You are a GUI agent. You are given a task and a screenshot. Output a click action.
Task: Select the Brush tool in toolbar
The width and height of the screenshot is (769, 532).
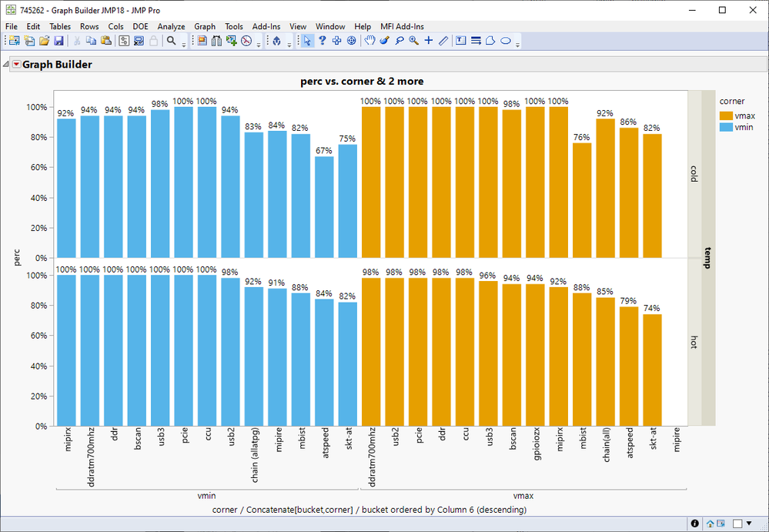(385, 41)
